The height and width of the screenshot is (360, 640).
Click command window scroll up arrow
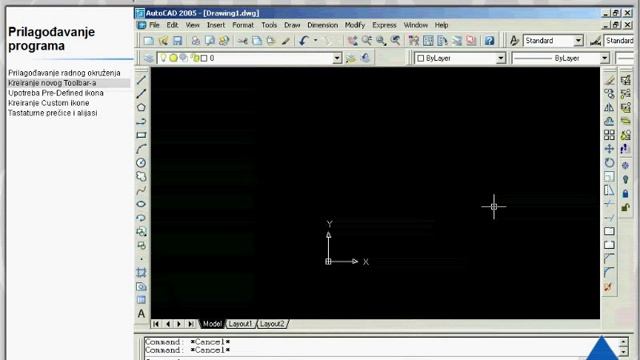tap(624, 342)
